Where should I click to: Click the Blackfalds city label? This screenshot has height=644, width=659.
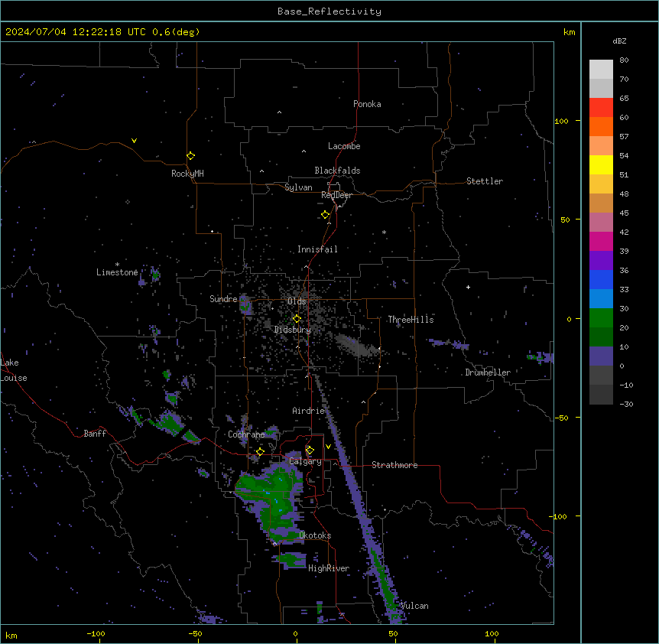point(337,171)
